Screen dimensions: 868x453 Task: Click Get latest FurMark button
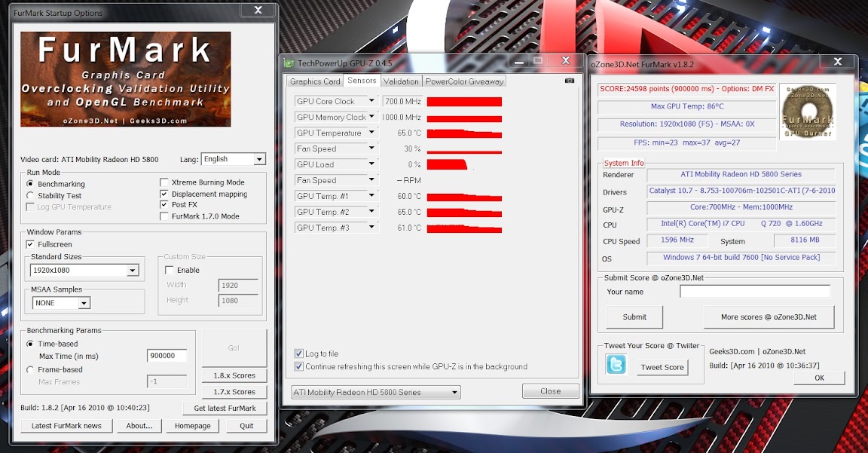[x=225, y=408]
